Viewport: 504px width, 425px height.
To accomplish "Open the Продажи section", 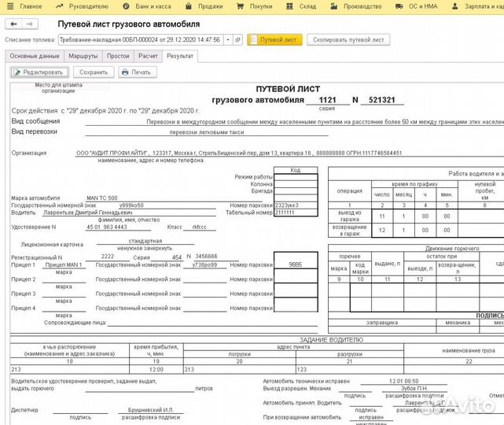I will [x=205, y=6].
